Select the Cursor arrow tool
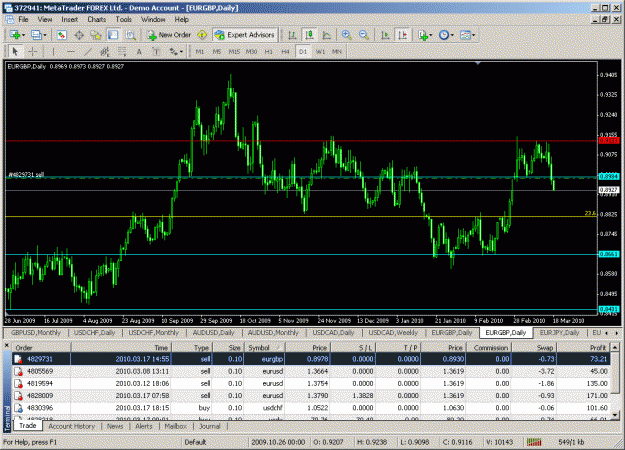This screenshot has width=625, height=450. click(15, 51)
